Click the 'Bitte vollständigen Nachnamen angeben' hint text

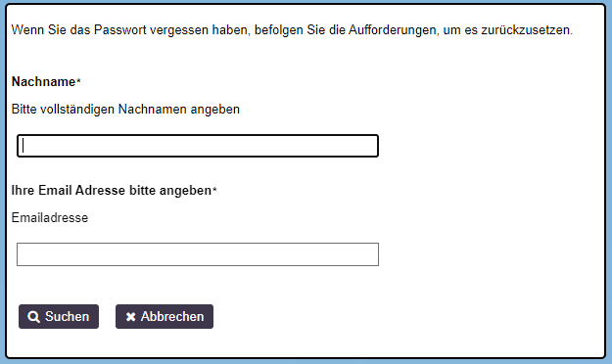coord(125,110)
